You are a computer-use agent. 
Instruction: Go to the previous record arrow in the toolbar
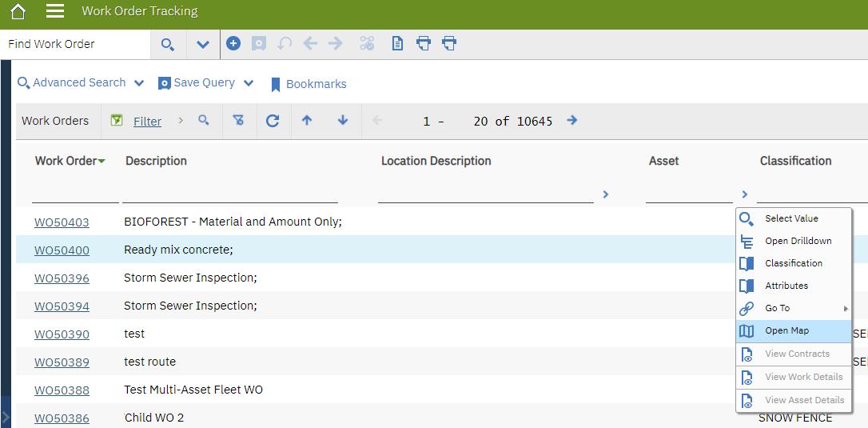pos(310,43)
